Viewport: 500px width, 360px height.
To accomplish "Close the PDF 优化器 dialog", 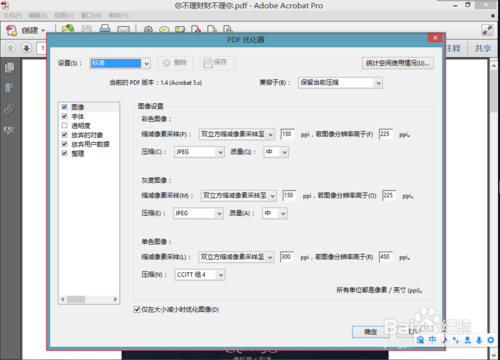I will (435, 38).
